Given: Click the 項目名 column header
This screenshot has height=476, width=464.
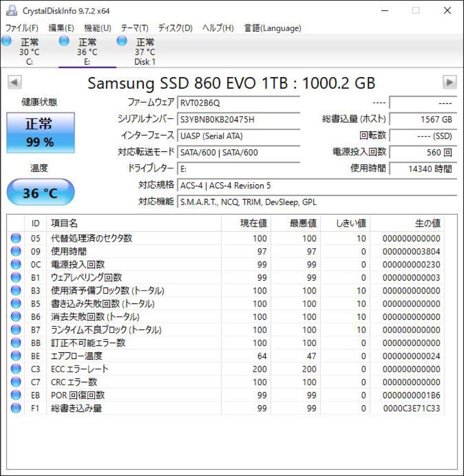Looking at the screenshot, I should pyautogui.click(x=134, y=223).
